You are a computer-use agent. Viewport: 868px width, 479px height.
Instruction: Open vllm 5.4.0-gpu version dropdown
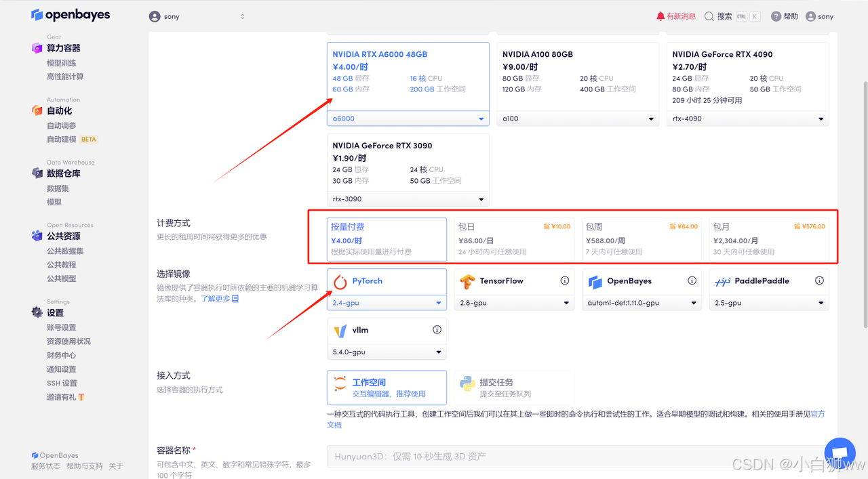387,352
